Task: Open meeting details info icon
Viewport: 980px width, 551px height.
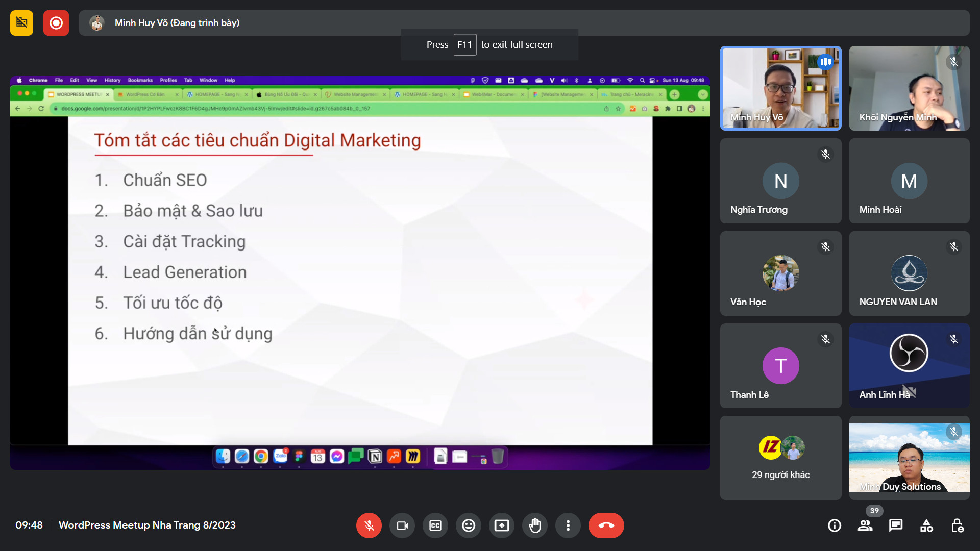Action: pyautogui.click(x=835, y=525)
